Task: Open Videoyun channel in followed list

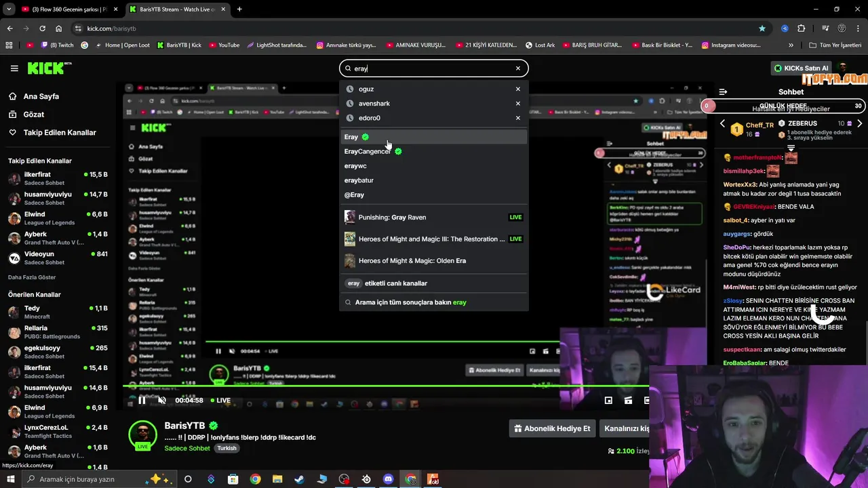Action: (x=58, y=258)
